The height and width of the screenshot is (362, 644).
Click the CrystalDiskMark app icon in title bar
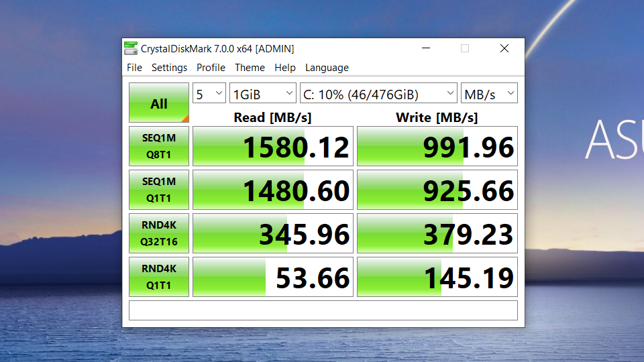(131, 48)
